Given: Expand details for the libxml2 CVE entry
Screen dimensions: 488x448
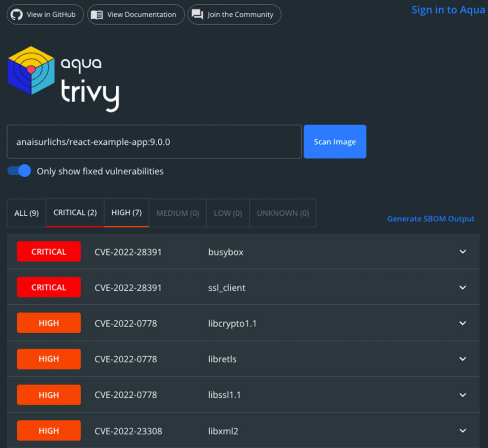Looking at the screenshot, I should [x=462, y=430].
